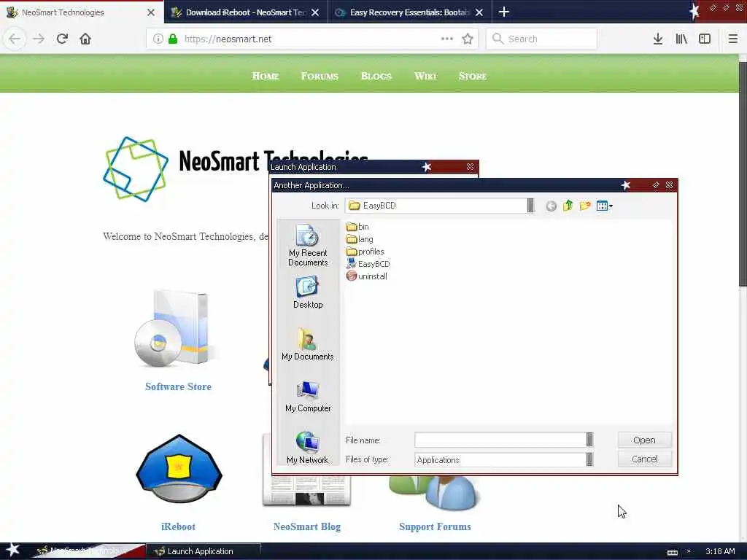The width and height of the screenshot is (747, 560).
Task: Select the uninstall application file
Action: 367,276
